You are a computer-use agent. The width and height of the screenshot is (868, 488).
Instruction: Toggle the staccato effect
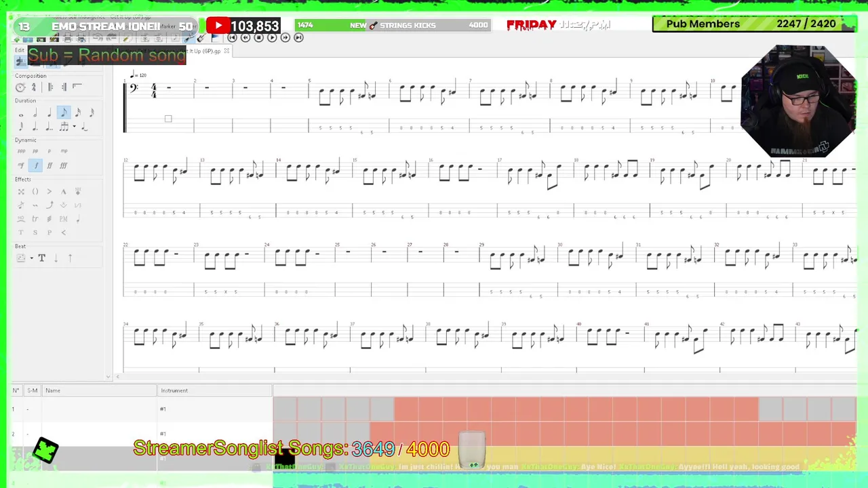78,219
